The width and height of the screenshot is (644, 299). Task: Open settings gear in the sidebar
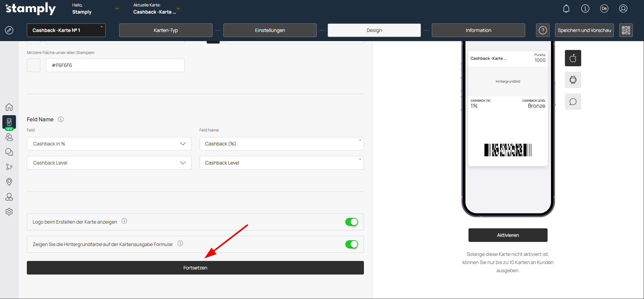tap(9, 212)
